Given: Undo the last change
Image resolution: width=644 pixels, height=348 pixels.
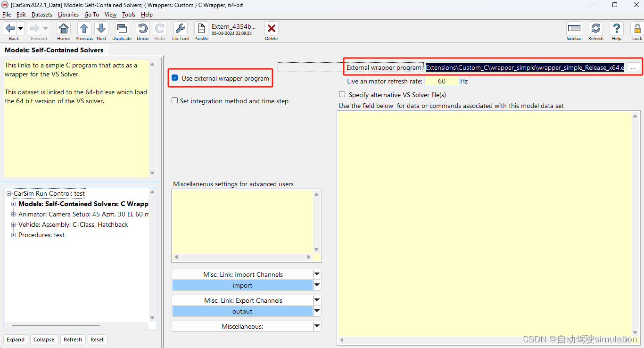Looking at the screenshot, I should [142, 28].
